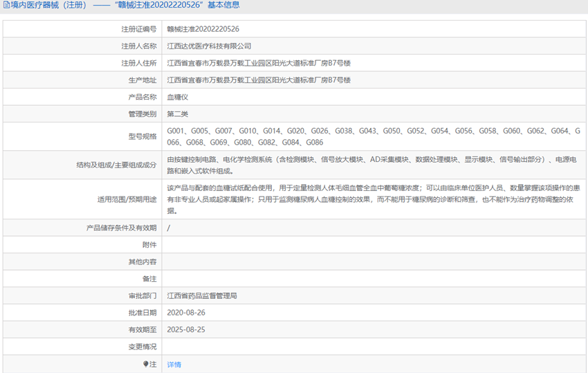Open the 详情 link in the last row
The width and height of the screenshot is (588, 373).
(174, 365)
